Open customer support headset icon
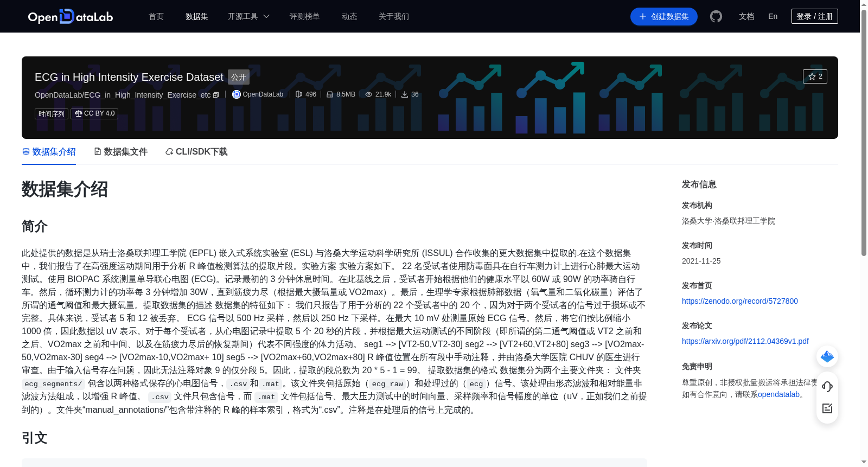This screenshot has width=868, height=467. [x=827, y=386]
